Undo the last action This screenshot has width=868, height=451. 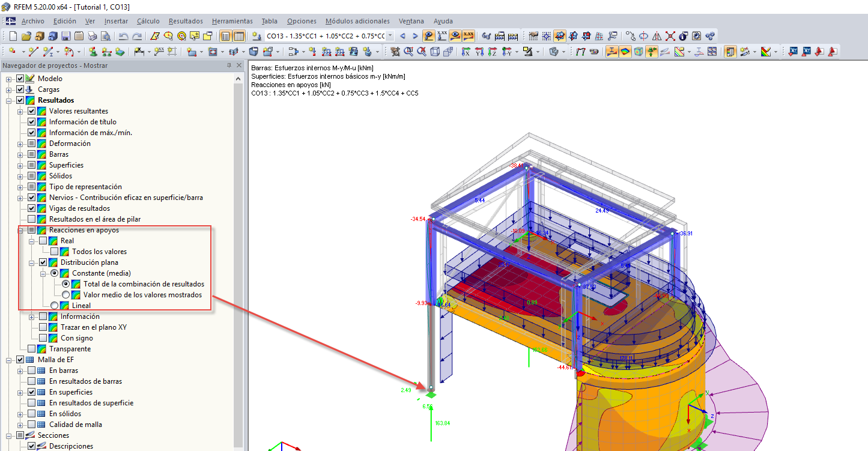[x=123, y=36]
